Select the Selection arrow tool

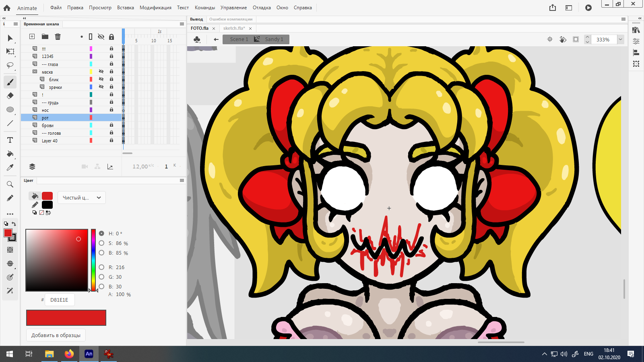tap(10, 38)
